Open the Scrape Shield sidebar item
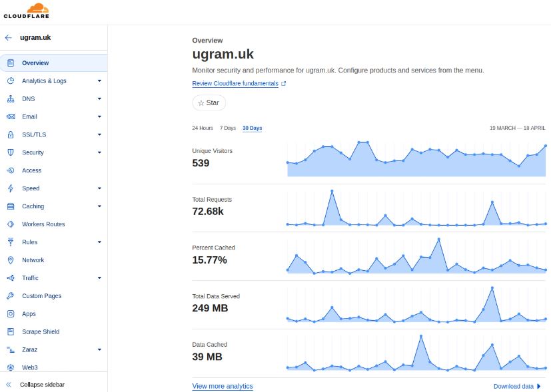Screen dimensions: 551x392 [54, 331]
